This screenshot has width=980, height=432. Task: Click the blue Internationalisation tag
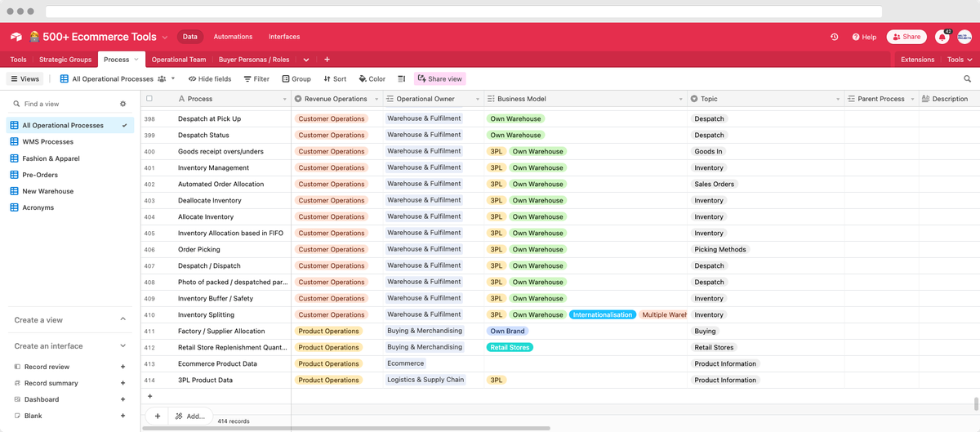click(x=603, y=314)
